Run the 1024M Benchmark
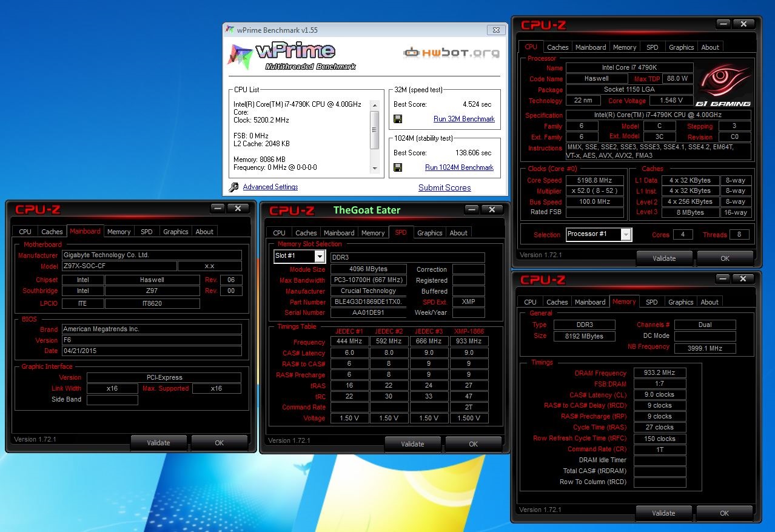 tap(459, 167)
